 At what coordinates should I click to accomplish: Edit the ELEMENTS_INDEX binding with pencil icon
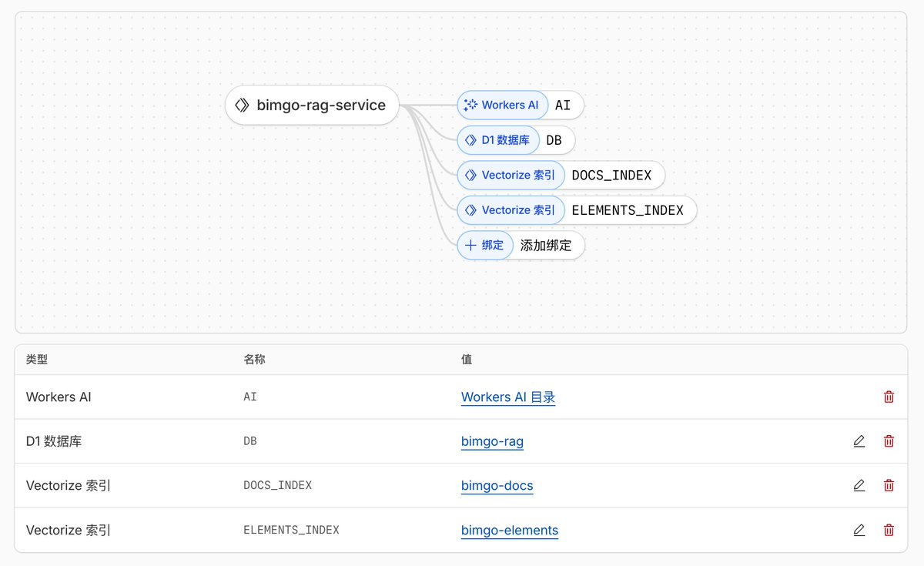(x=859, y=530)
